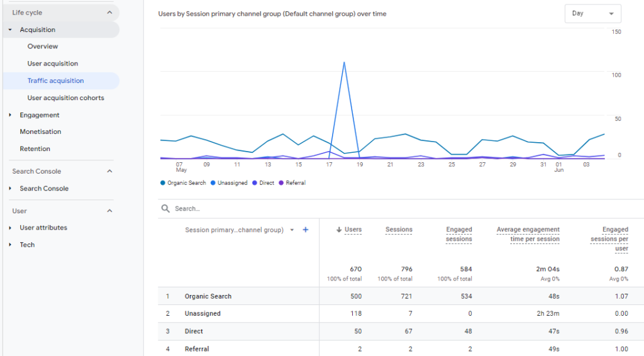Screen dimensions: 644x356
Task: Open the Day granularity dropdown
Action: pyautogui.click(x=592, y=14)
